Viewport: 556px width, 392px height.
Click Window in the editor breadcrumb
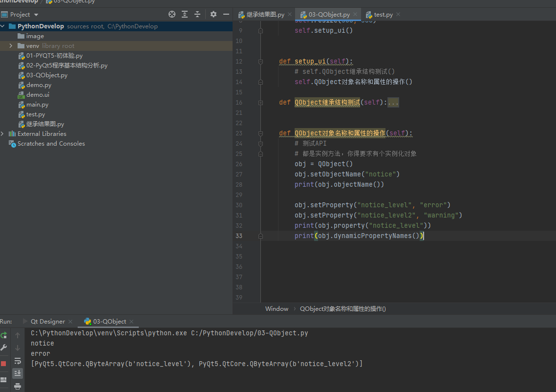click(x=277, y=309)
